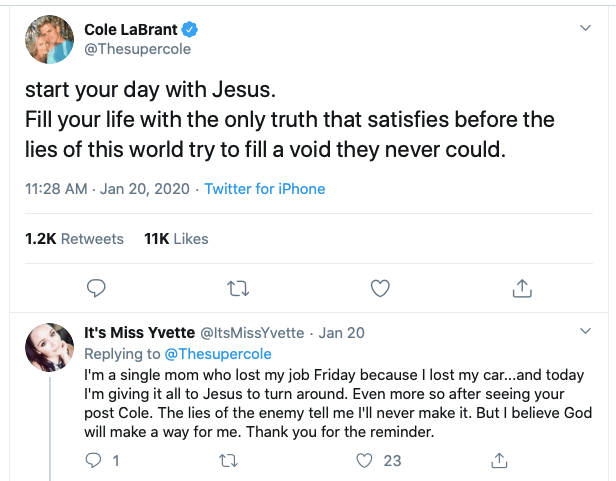Expand the main tweet's options chevron
616x481 pixels.
click(586, 30)
